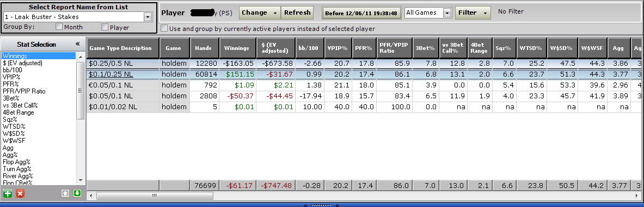Toggle Group By Player checkbox
The height and width of the screenshot is (207, 644).
point(105,27)
